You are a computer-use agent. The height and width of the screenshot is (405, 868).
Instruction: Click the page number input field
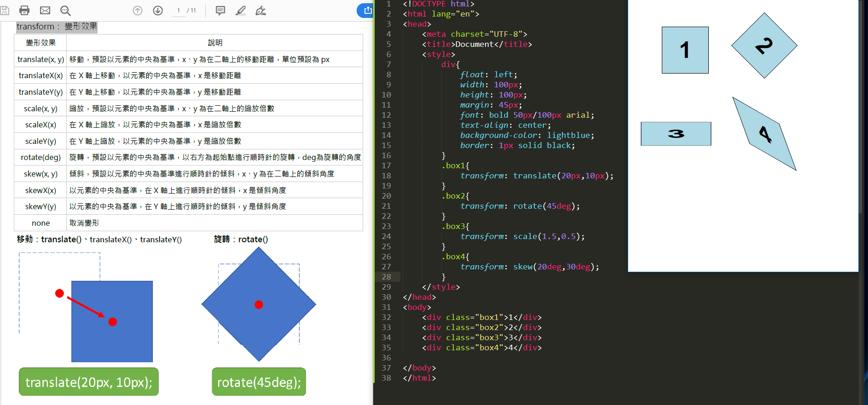pos(179,11)
